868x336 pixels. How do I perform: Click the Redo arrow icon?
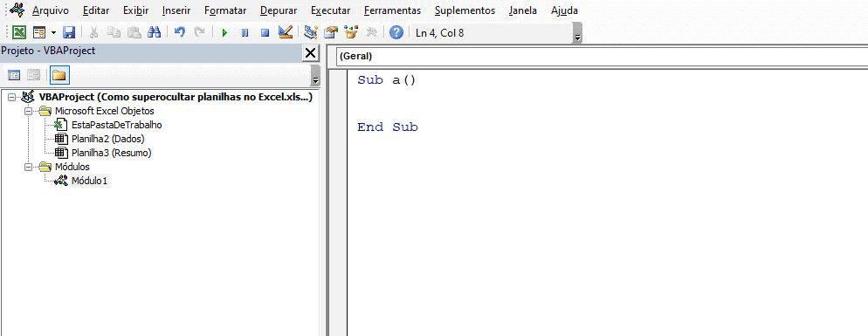(x=199, y=32)
